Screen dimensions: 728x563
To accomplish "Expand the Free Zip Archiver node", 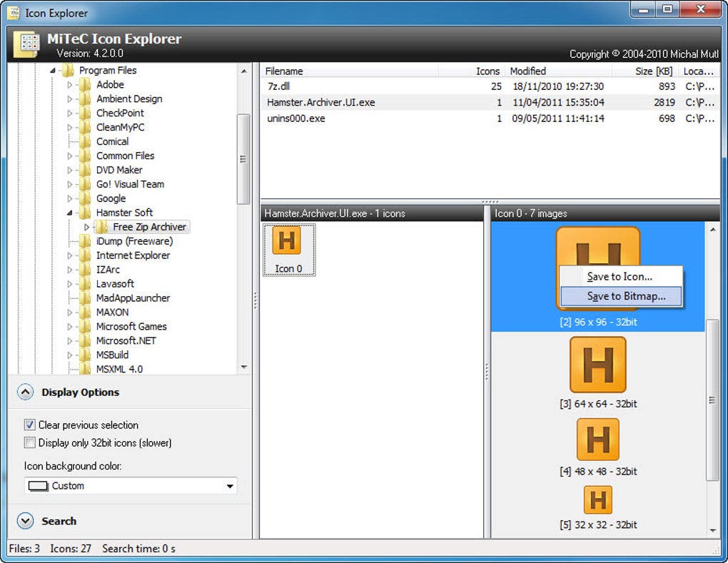I will pyautogui.click(x=87, y=227).
